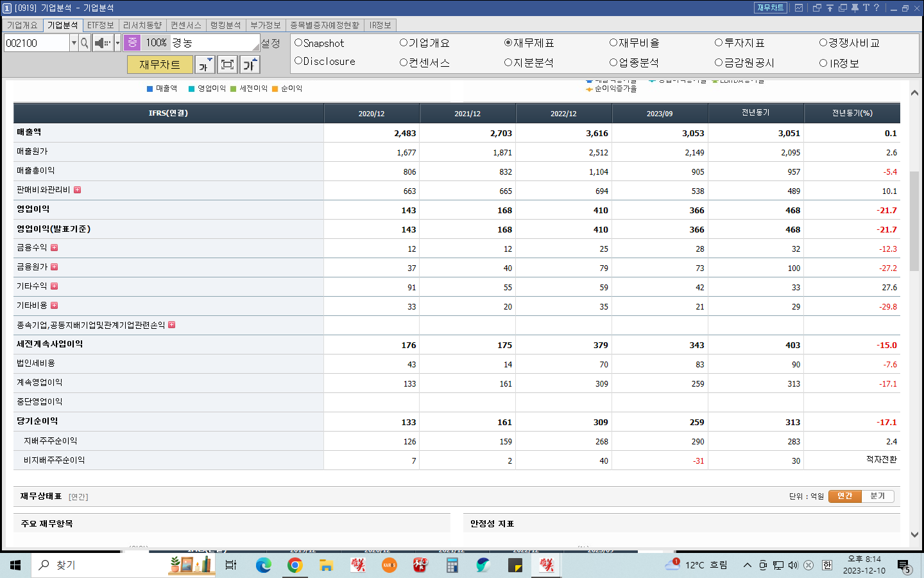This screenshot has height=578, width=924.
Task: Select 기업개요 radio button
Action: [x=404, y=43]
